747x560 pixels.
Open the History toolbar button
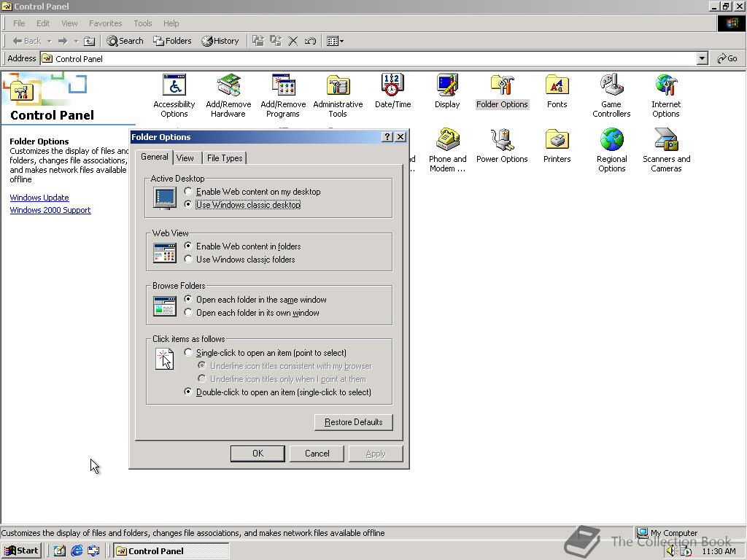pos(220,41)
